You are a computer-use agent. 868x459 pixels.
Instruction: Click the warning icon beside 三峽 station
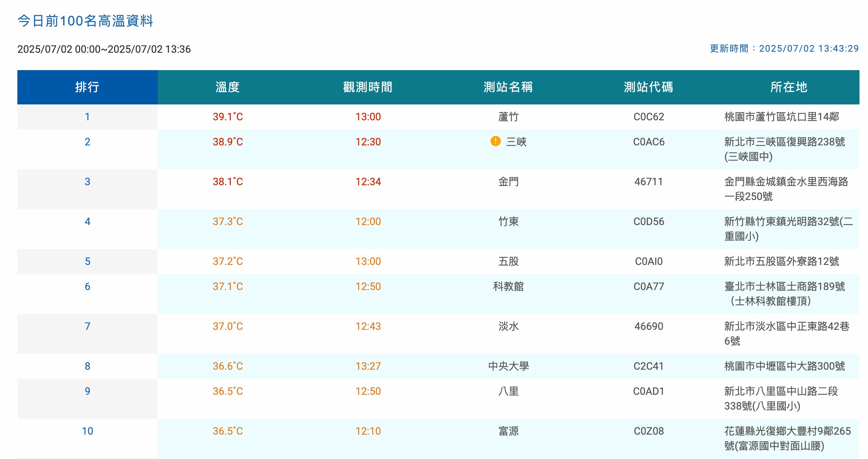[496, 141]
